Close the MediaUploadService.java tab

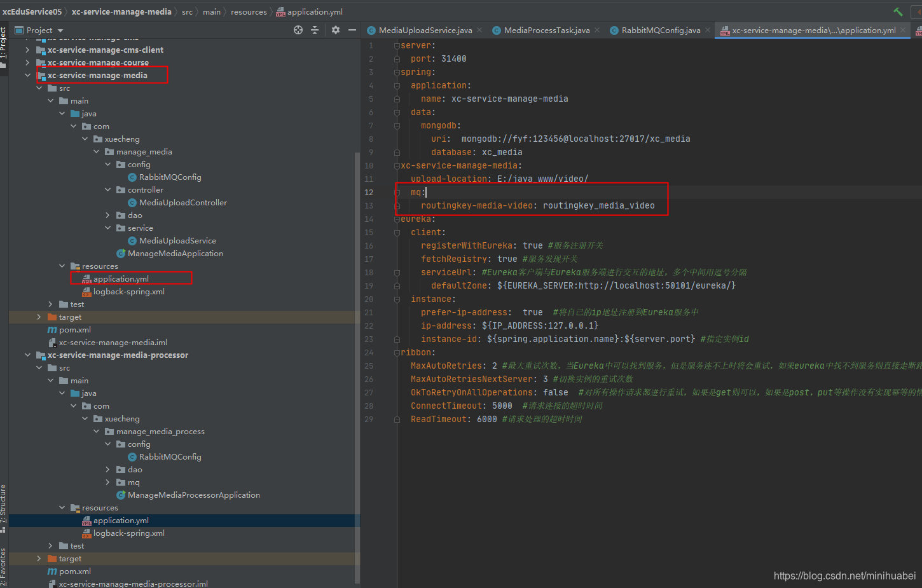[x=479, y=30]
